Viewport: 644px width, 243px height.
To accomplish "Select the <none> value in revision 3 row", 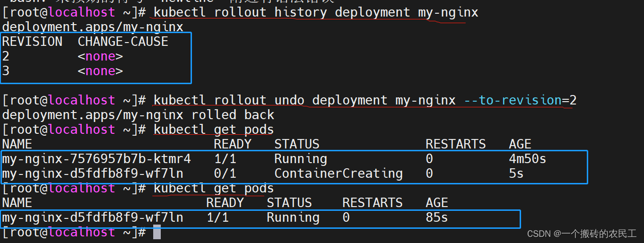I will pos(100,71).
